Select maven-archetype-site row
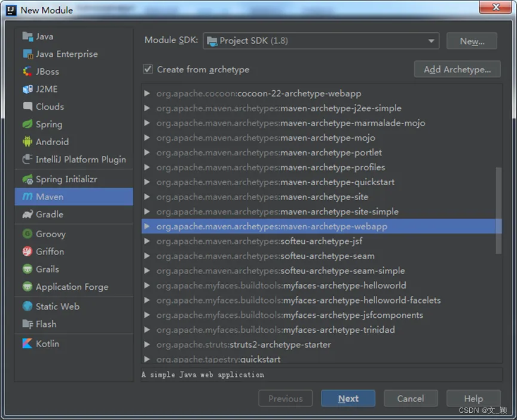The height and width of the screenshot is (420, 517). pyautogui.click(x=322, y=197)
